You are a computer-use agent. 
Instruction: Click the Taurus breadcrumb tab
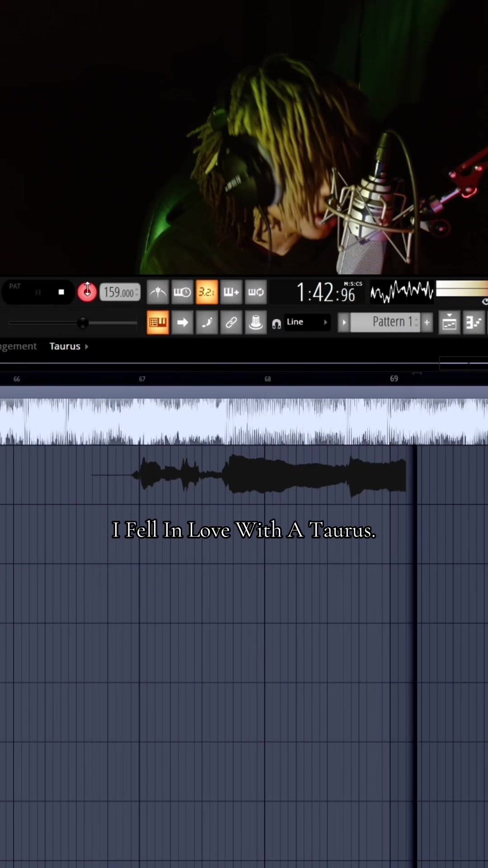tap(65, 346)
